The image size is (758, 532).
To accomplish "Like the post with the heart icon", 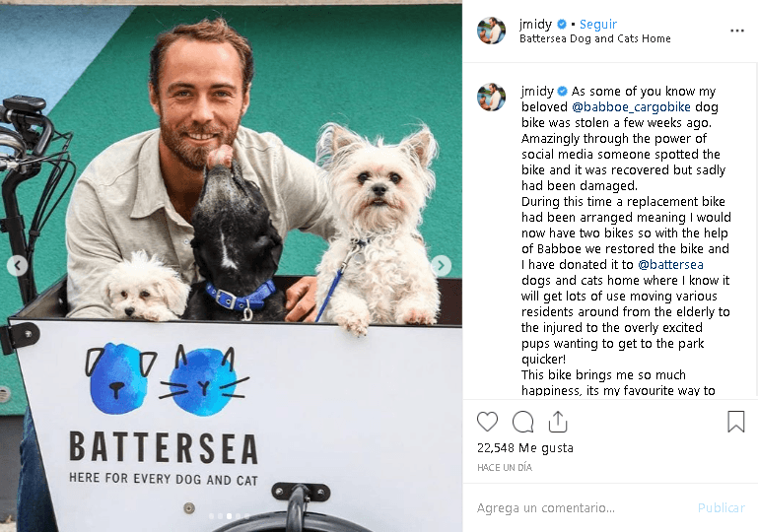I will 487,422.
